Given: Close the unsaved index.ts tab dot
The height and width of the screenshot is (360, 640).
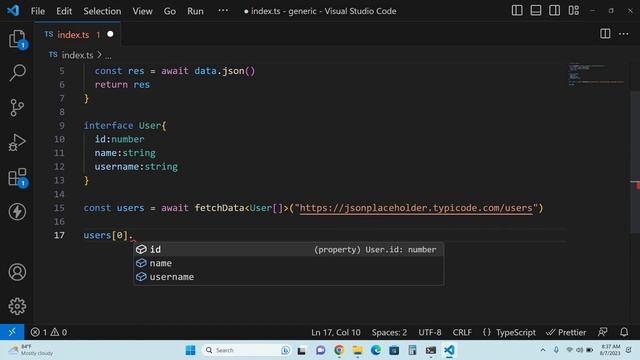Looking at the screenshot, I should 110,34.
